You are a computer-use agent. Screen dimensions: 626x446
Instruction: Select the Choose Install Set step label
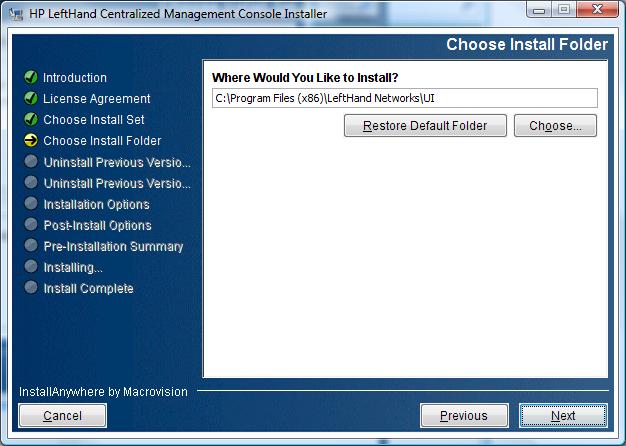pos(94,119)
